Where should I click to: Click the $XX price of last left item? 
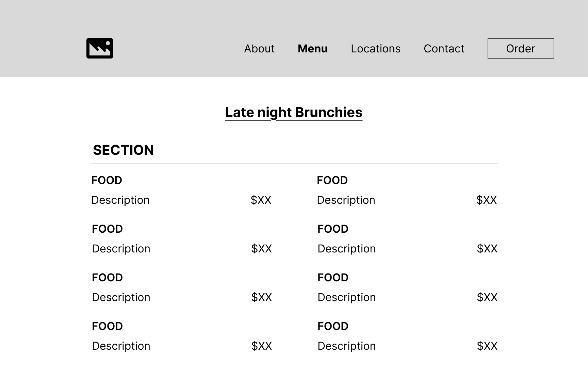pos(262,346)
